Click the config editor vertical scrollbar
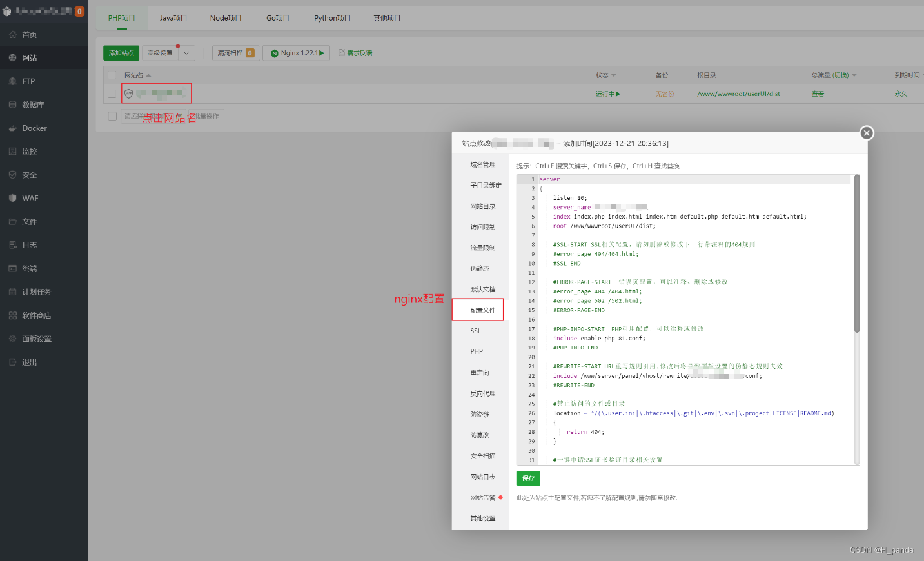924x561 pixels. coord(857,253)
